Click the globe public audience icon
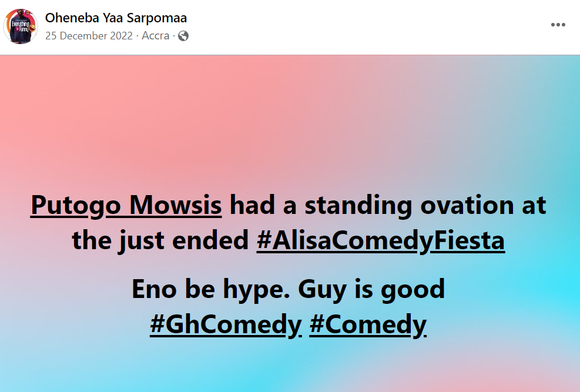The height and width of the screenshot is (392, 580). pos(183,36)
